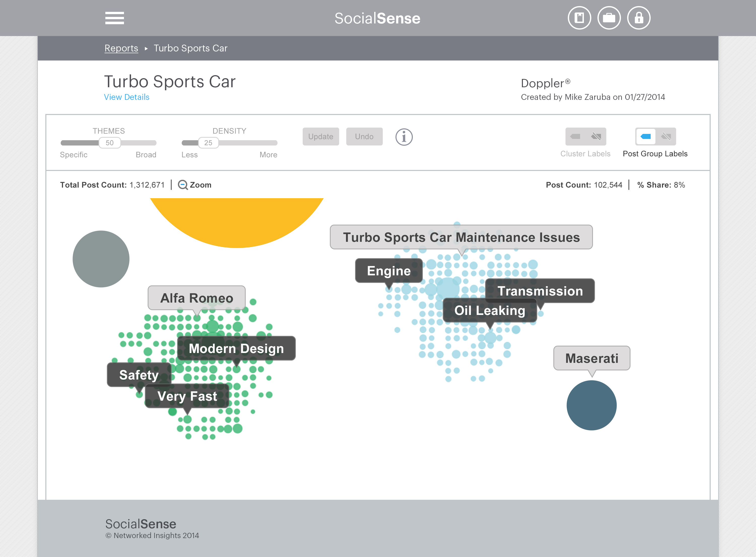This screenshot has width=756, height=557.
Task: Click the dark blue Maserati bubble
Action: point(592,405)
